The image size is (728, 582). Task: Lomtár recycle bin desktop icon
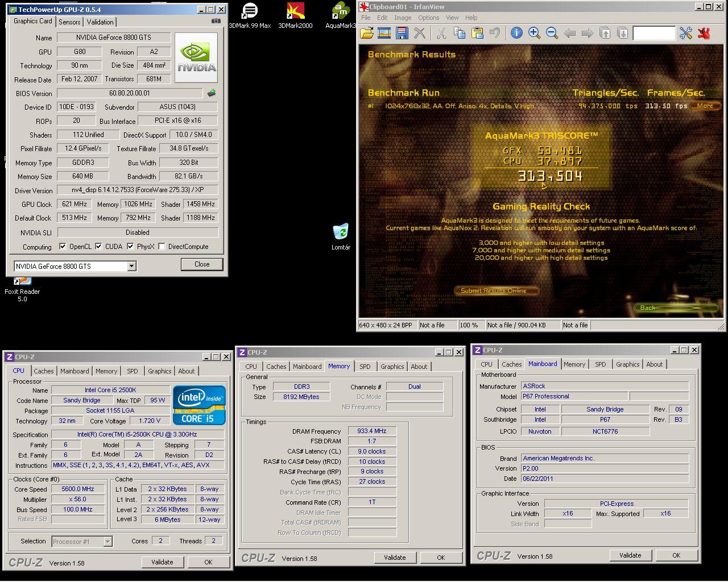341,236
